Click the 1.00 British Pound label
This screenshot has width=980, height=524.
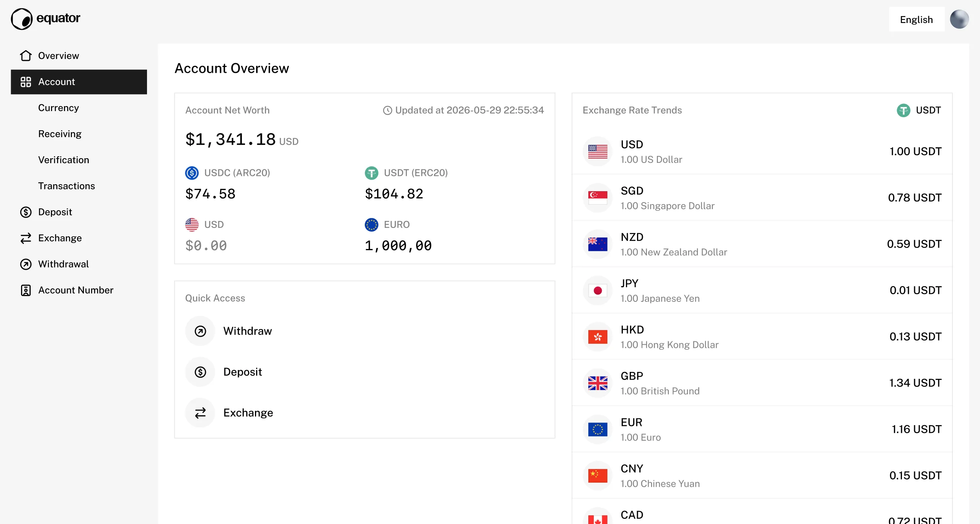[660, 391]
